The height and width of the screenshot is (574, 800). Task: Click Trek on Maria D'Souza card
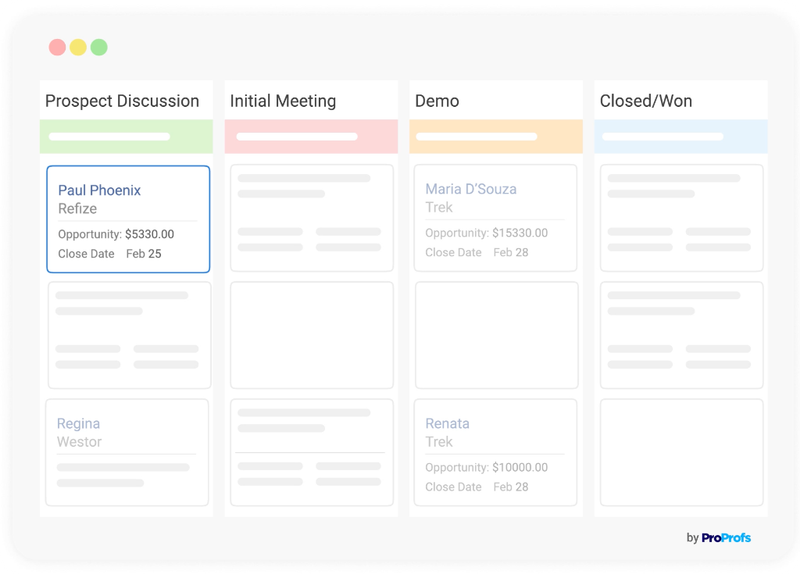[439, 208]
